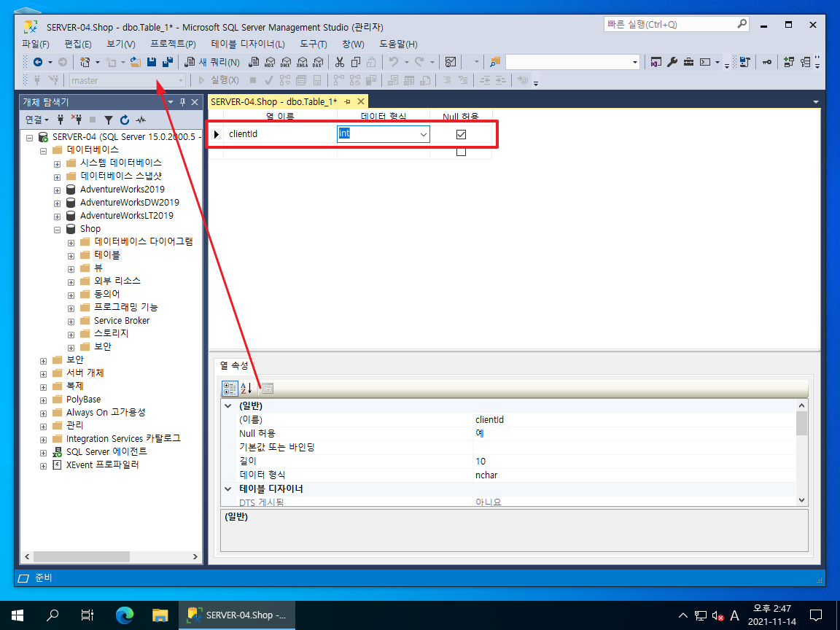Open the 도움말(H) menu

(399, 44)
